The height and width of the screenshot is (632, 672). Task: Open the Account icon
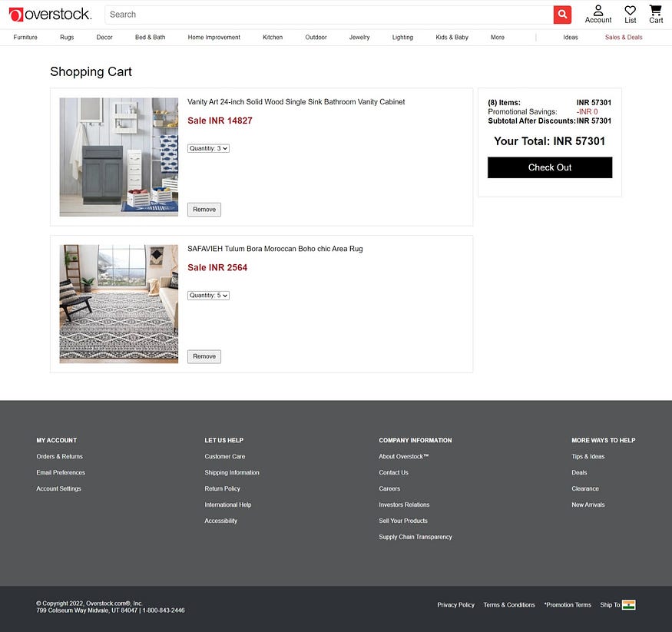598,13
